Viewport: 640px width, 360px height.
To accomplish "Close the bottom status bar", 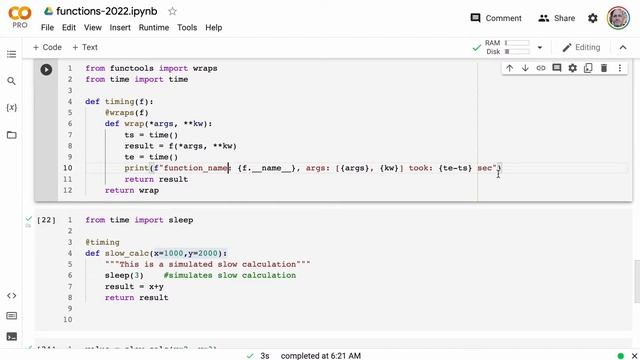I will pos(634,356).
